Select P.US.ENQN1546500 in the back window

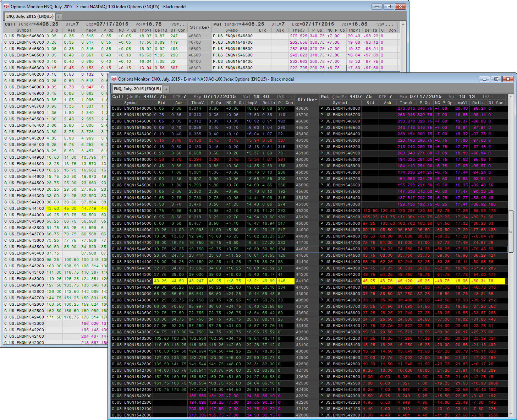[233, 55]
